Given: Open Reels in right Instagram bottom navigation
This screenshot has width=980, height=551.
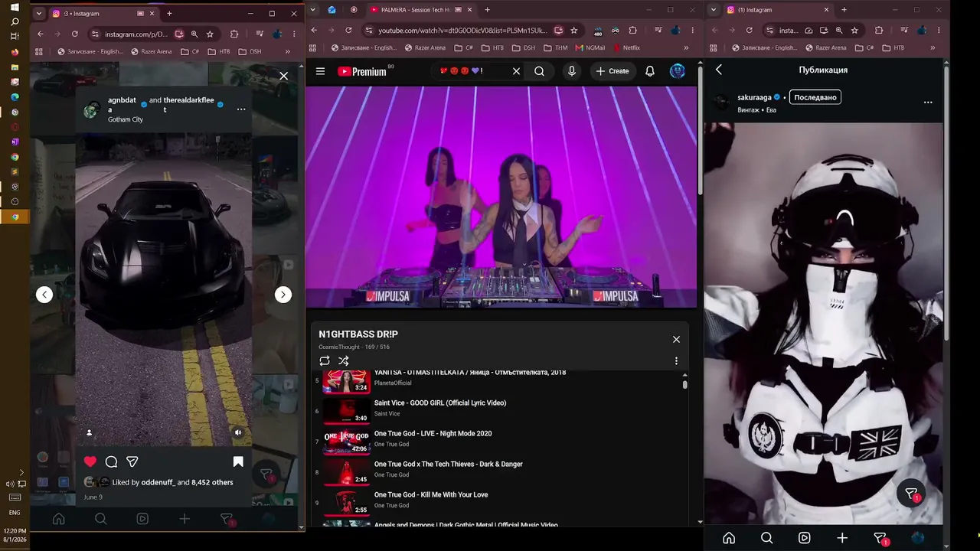Looking at the screenshot, I should 804,538.
